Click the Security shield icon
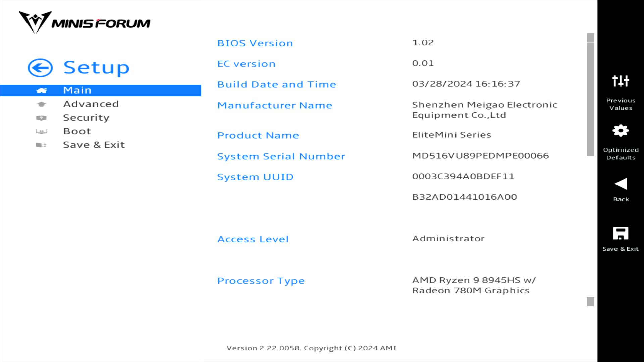The height and width of the screenshot is (362, 644). click(41, 118)
